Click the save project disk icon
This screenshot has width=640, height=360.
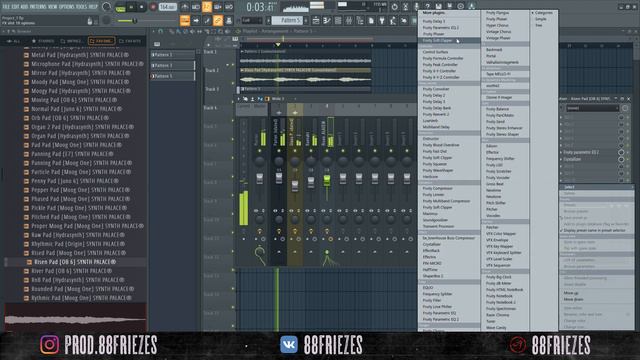(x=438, y=7)
